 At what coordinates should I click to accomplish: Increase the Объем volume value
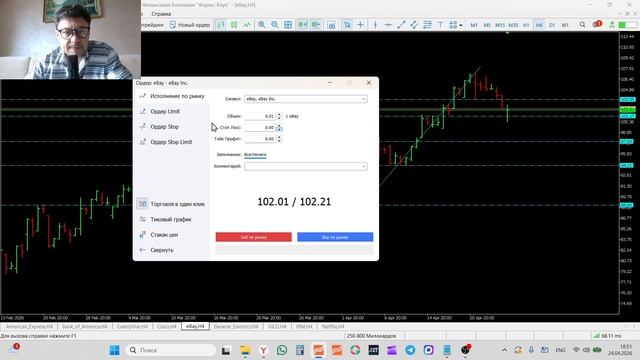(x=279, y=115)
